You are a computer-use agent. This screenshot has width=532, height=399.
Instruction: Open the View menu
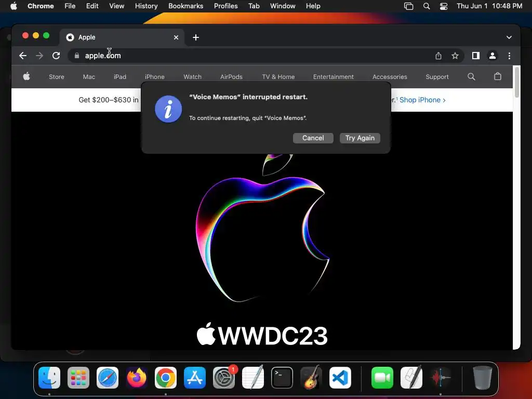116,6
